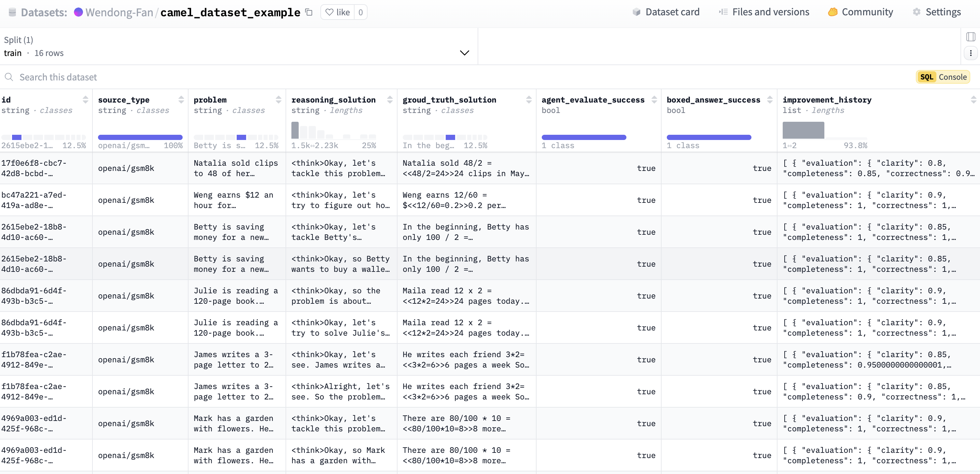This screenshot has height=474, width=980.
Task: Toggle the side panel layout icon
Action: click(x=971, y=37)
